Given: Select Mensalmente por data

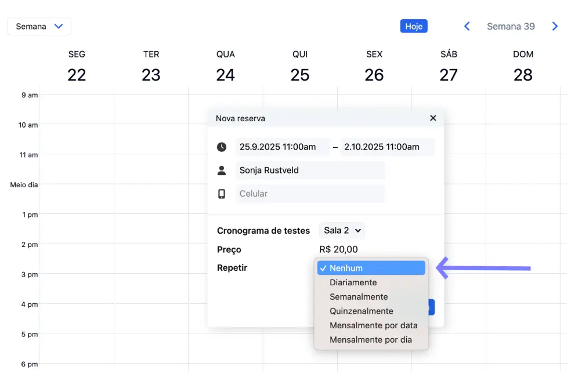Looking at the screenshot, I should 373,325.
